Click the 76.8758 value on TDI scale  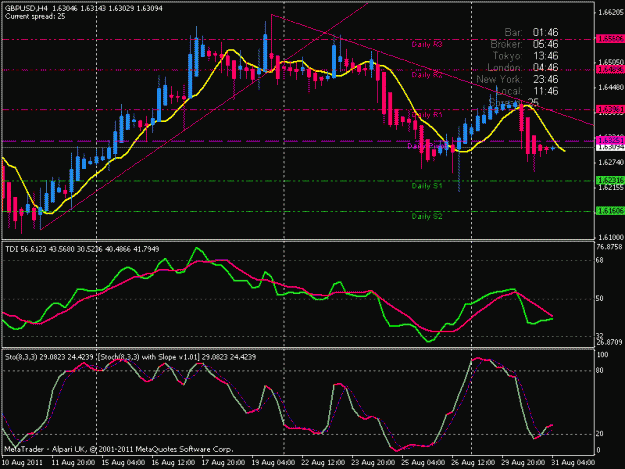[x=609, y=247]
